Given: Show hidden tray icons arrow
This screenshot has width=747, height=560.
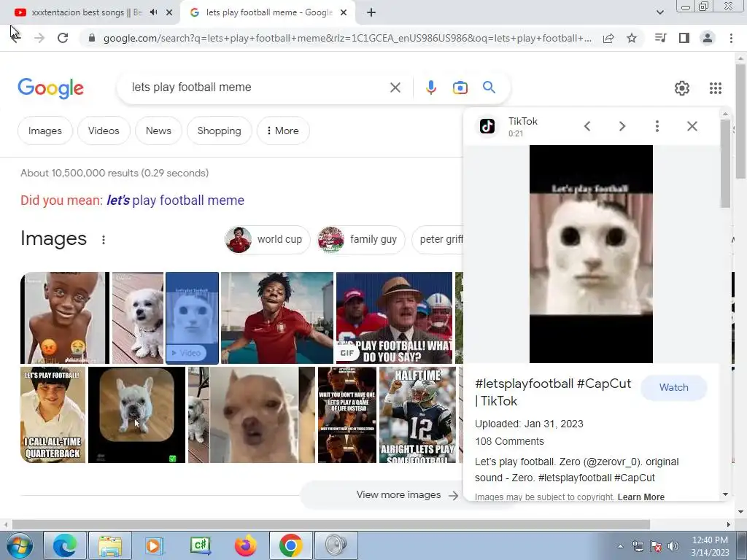Looking at the screenshot, I should click(x=620, y=546).
